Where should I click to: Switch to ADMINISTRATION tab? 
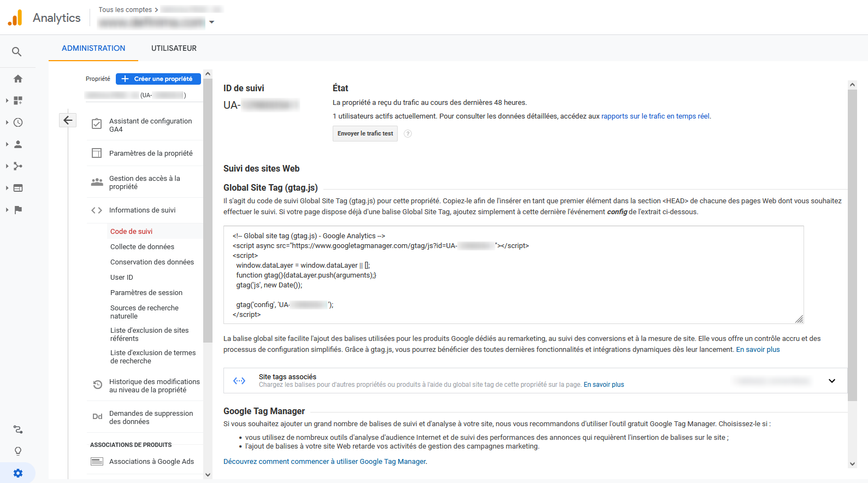93,48
